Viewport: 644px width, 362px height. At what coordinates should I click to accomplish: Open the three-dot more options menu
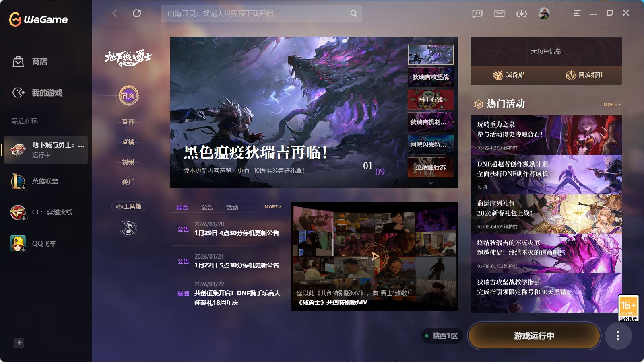pyautogui.click(x=618, y=336)
